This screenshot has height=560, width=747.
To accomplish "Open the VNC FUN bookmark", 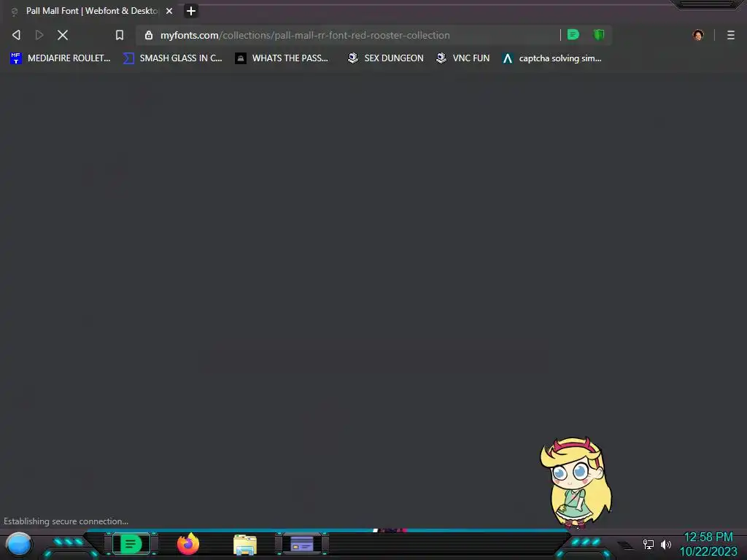I will click(463, 58).
